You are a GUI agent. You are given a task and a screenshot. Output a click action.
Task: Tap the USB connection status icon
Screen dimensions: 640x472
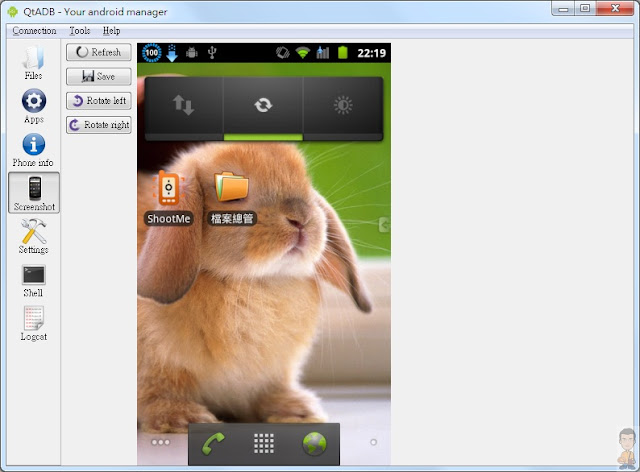point(212,53)
